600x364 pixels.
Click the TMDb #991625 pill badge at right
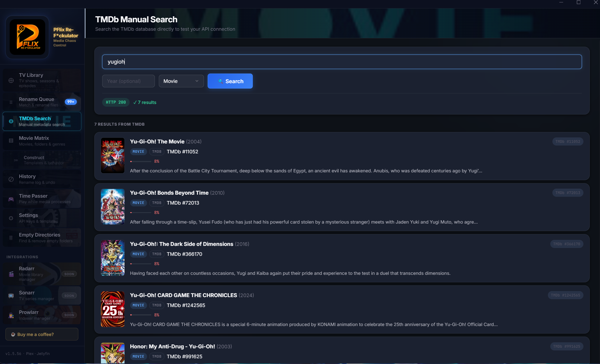pyautogui.click(x=567, y=347)
